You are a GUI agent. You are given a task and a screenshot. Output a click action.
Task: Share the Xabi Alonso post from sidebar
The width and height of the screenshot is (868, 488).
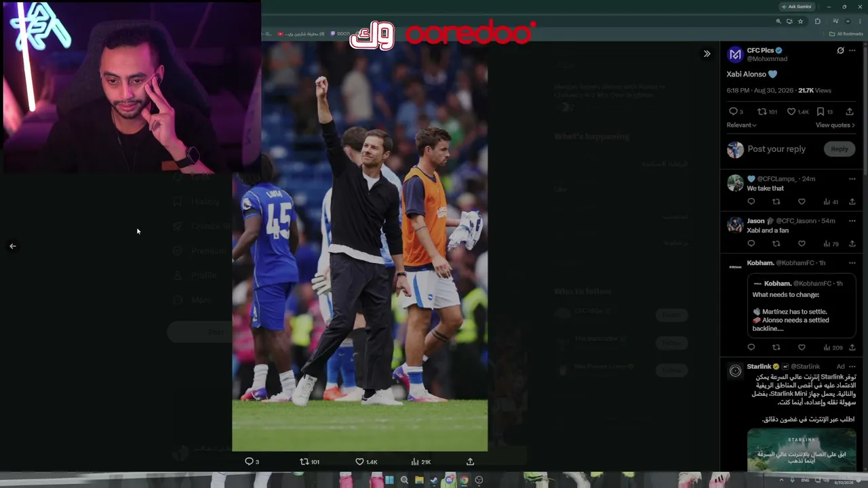850,112
